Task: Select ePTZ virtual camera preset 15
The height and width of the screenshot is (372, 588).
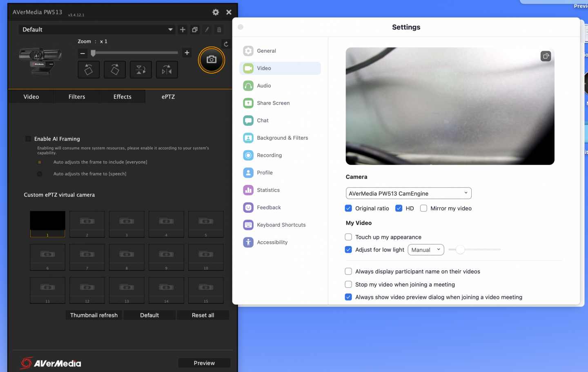Action: tap(206, 290)
